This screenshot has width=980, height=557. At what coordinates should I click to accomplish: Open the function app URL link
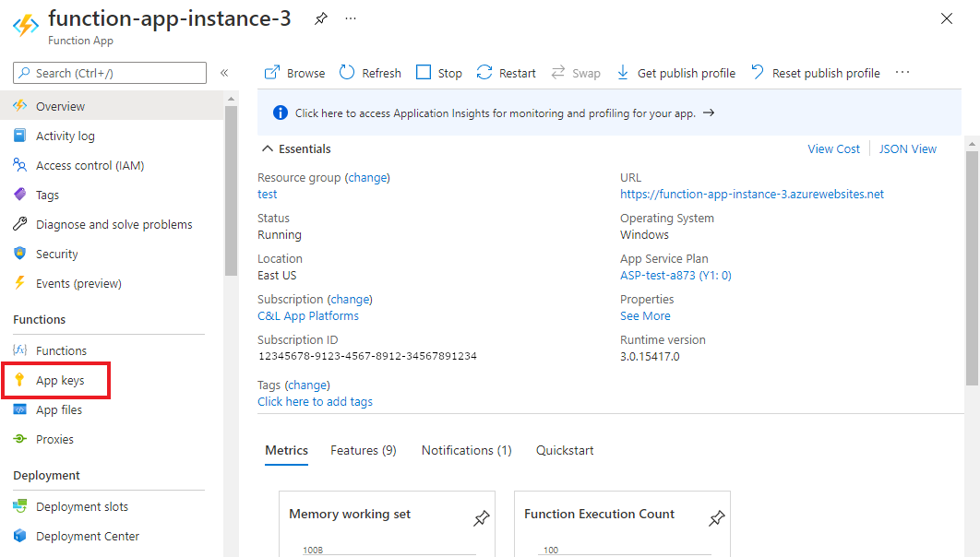(x=752, y=194)
